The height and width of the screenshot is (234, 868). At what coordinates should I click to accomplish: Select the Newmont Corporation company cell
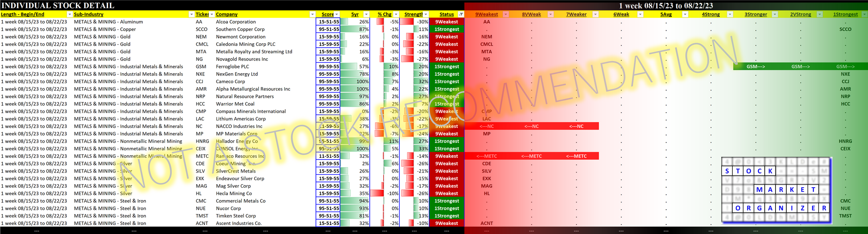tap(240, 37)
